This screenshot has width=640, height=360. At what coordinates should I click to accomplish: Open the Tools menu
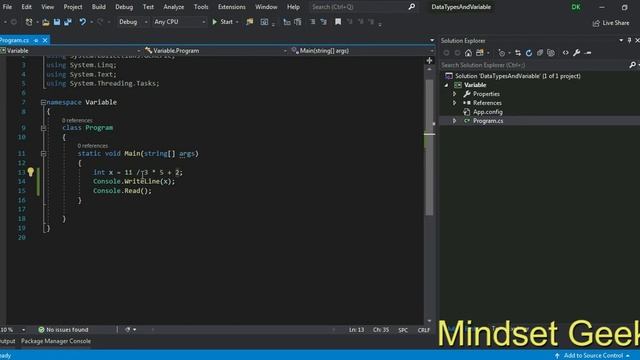[x=201, y=7]
